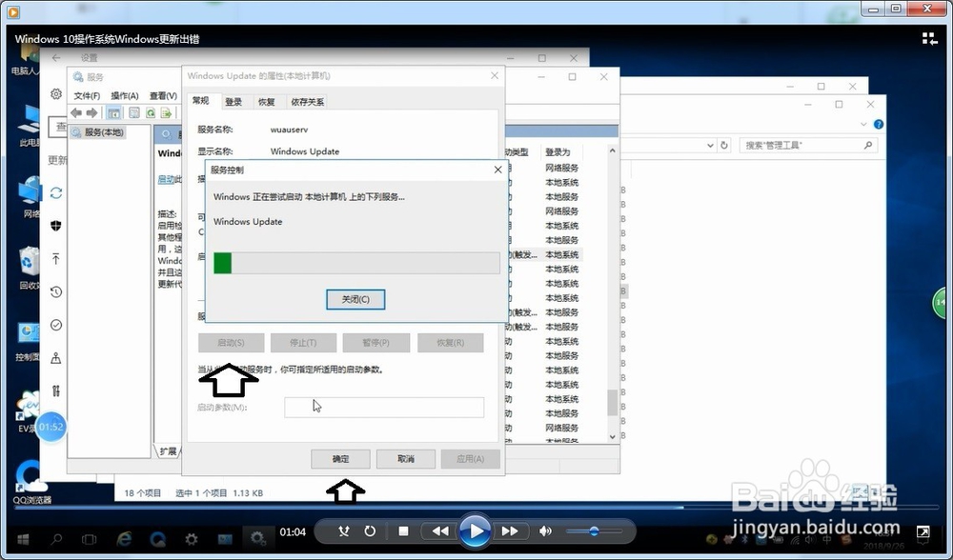Toggle repeat mode in the player
The image size is (953, 560).
(x=370, y=531)
